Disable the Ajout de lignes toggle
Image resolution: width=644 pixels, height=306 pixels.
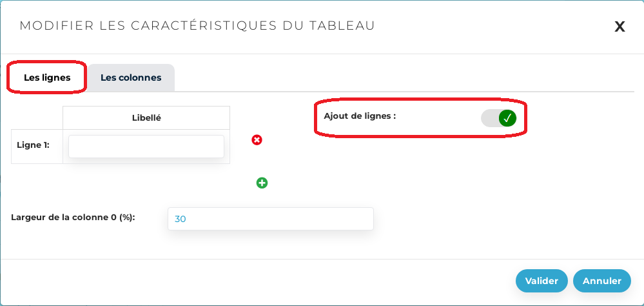498,118
